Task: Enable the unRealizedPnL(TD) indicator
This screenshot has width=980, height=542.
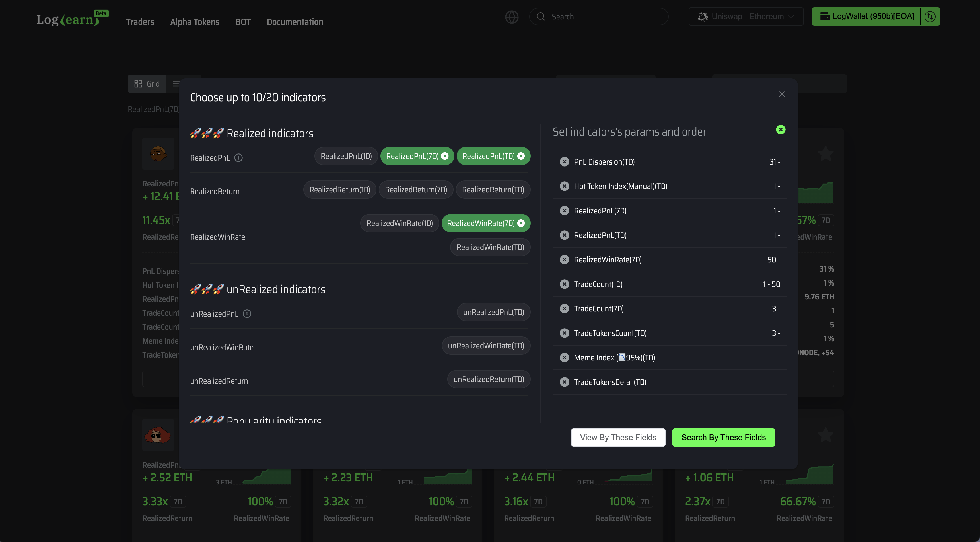Action: click(493, 312)
